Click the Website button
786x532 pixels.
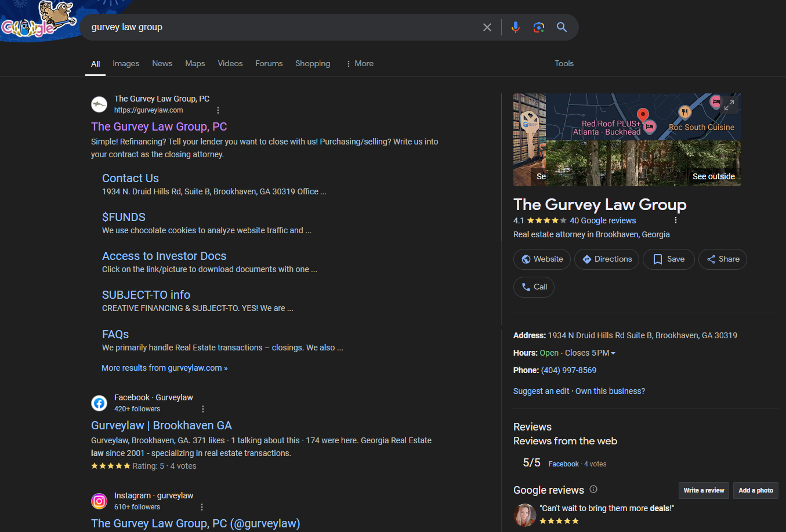(x=542, y=259)
